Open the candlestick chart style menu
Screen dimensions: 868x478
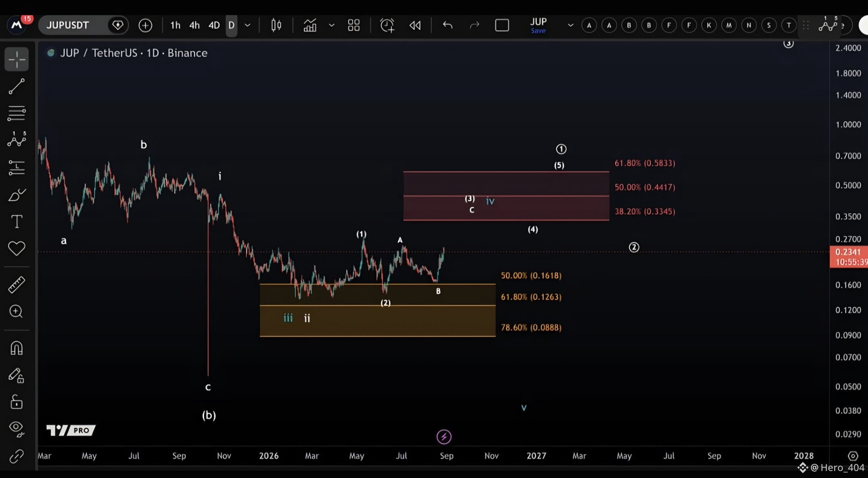pos(276,25)
